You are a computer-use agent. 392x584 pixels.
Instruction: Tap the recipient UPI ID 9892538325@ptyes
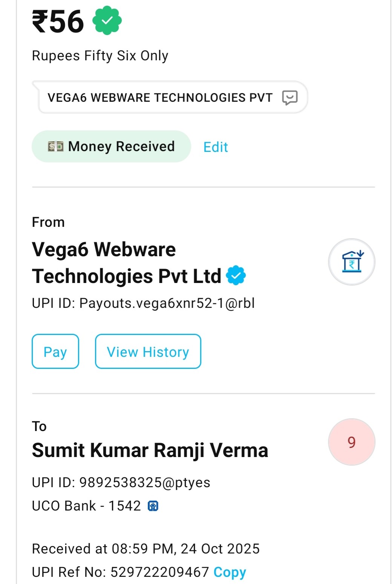121,483
